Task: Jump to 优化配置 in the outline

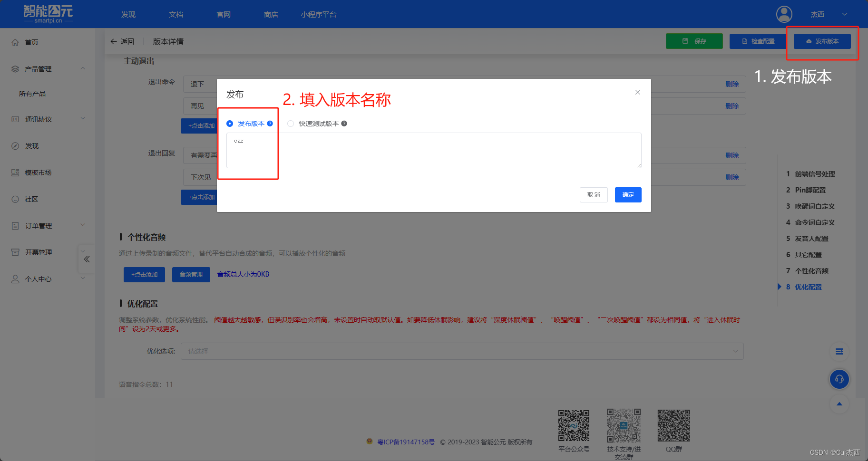Action: click(808, 287)
